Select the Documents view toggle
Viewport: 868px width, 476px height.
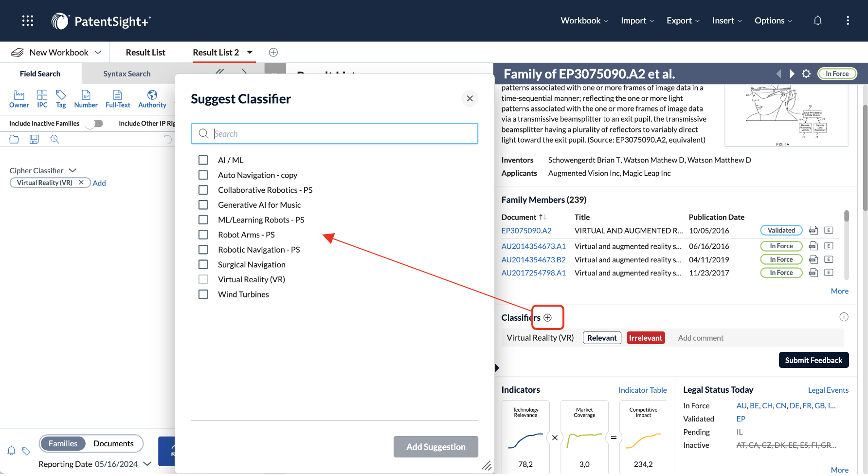coord(113,443)
